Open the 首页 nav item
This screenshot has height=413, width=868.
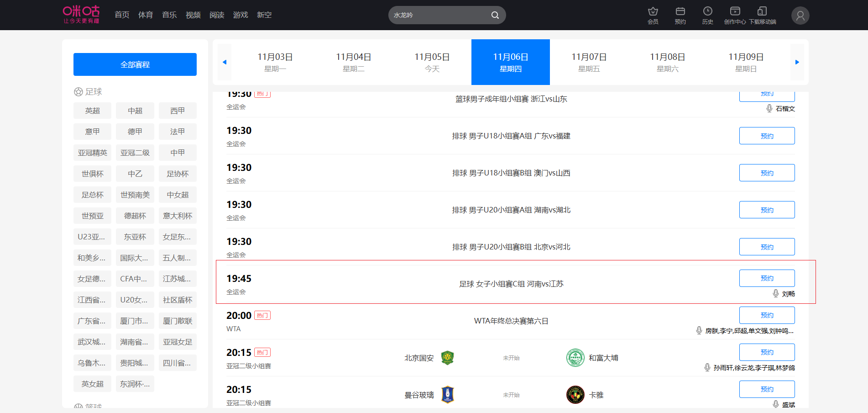pos(122,15)
